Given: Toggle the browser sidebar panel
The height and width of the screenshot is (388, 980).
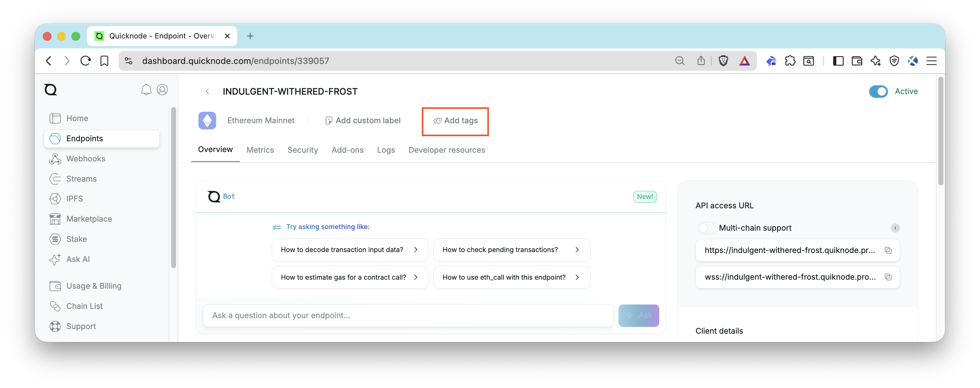Looking at the screenshot, I should click(838, 61).
